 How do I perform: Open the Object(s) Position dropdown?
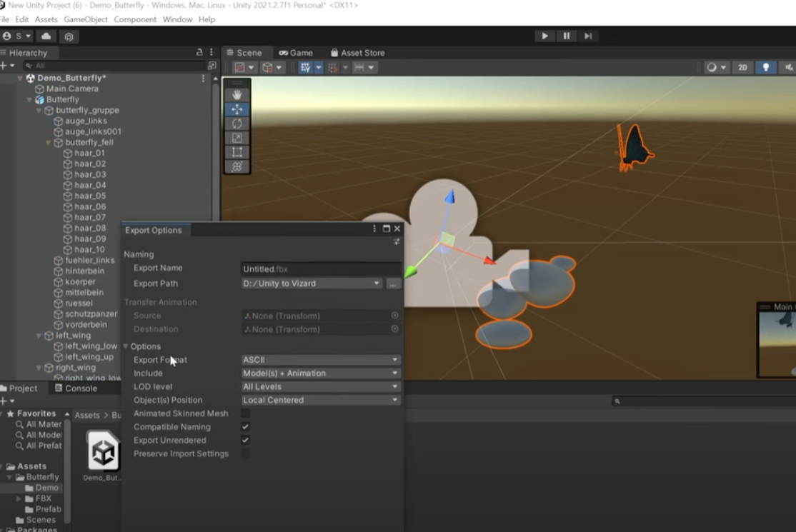click(320, 401)
